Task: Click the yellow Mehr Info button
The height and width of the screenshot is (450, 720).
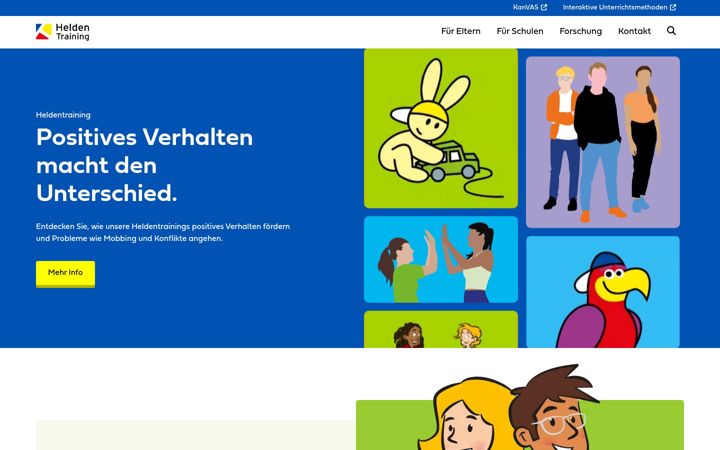Action: (x=66, y=274)
